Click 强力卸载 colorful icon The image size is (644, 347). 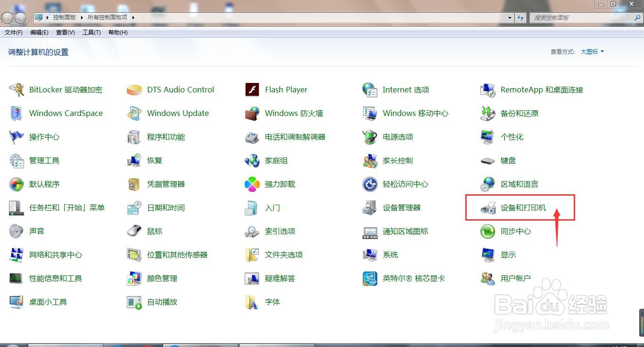coord(252,184)
